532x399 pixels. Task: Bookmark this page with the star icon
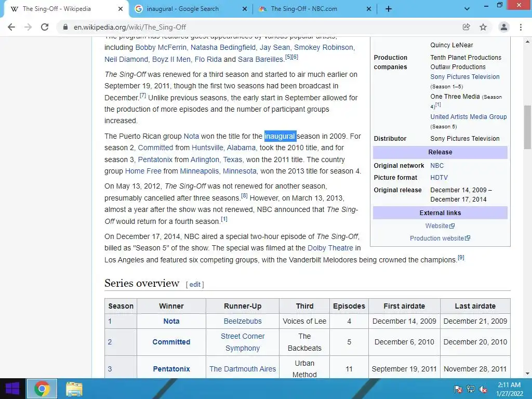(483, 27)
